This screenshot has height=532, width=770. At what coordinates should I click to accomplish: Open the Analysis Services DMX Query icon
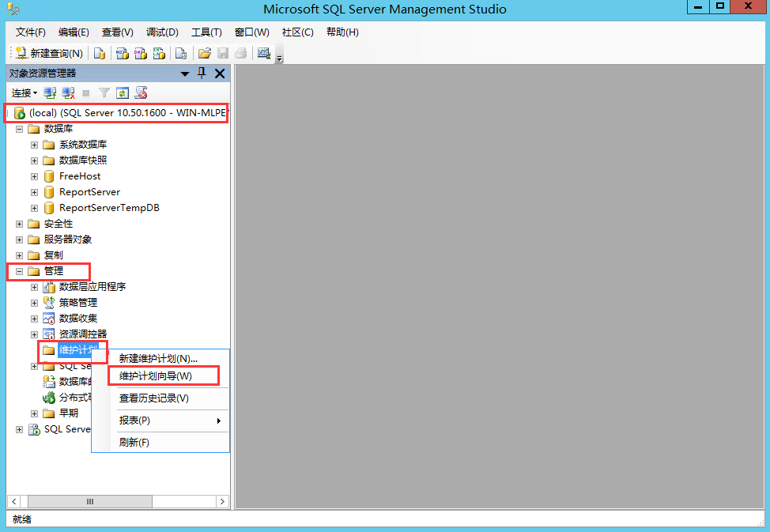coord(141,53)
